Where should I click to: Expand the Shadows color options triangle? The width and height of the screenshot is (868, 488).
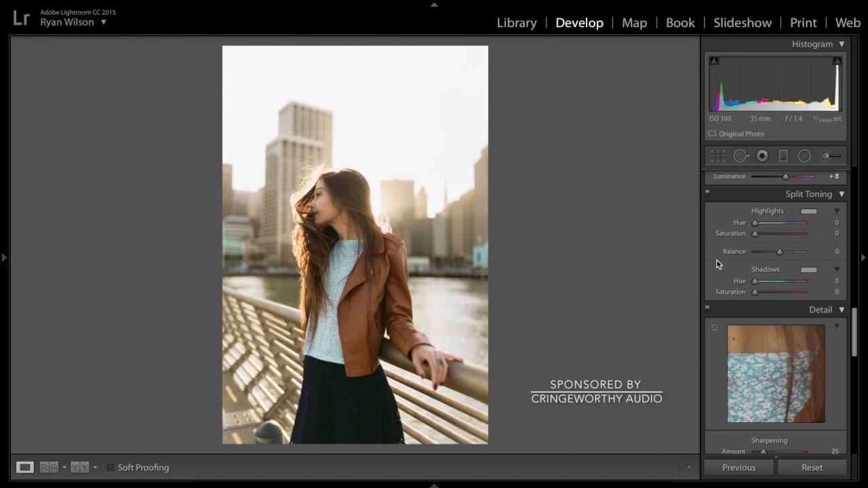point(837,270)
